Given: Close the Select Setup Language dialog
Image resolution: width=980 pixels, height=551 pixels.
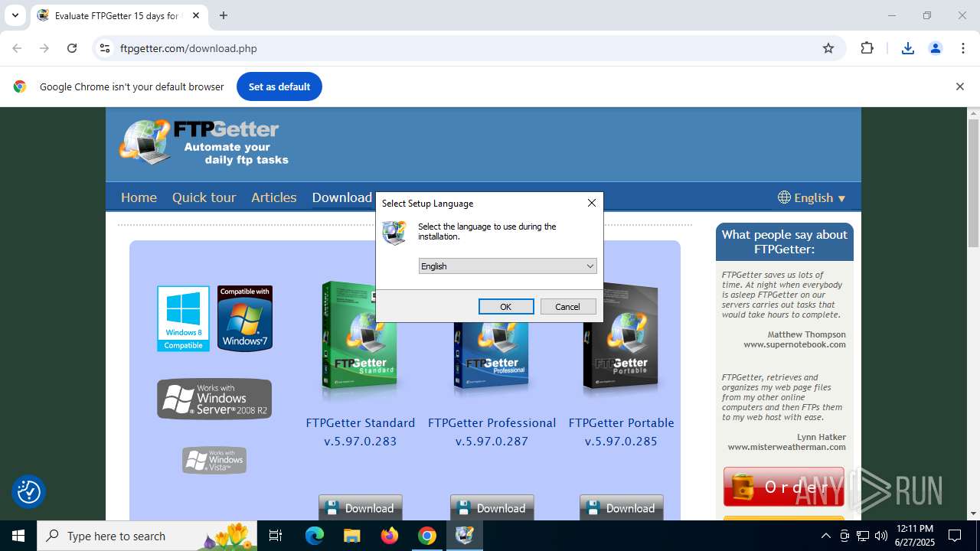Looking at the screenshot, I should pyautogui.click(x=591, y=203).
